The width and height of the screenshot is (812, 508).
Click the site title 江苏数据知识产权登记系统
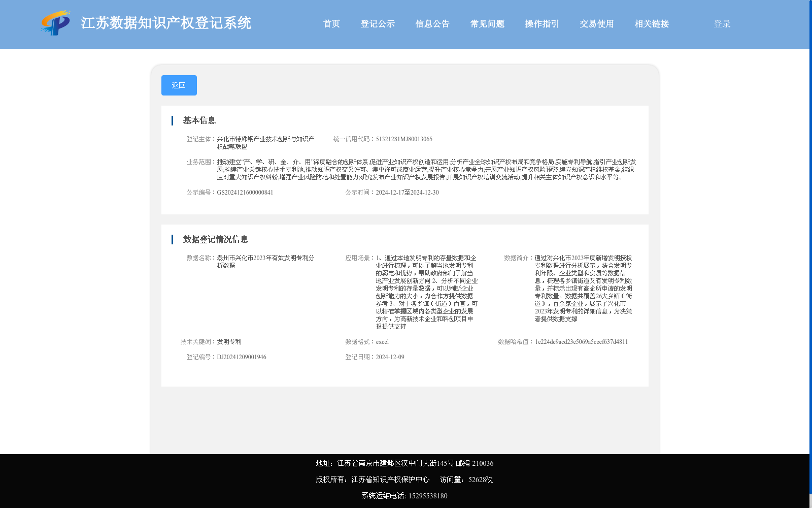point(166,23)
